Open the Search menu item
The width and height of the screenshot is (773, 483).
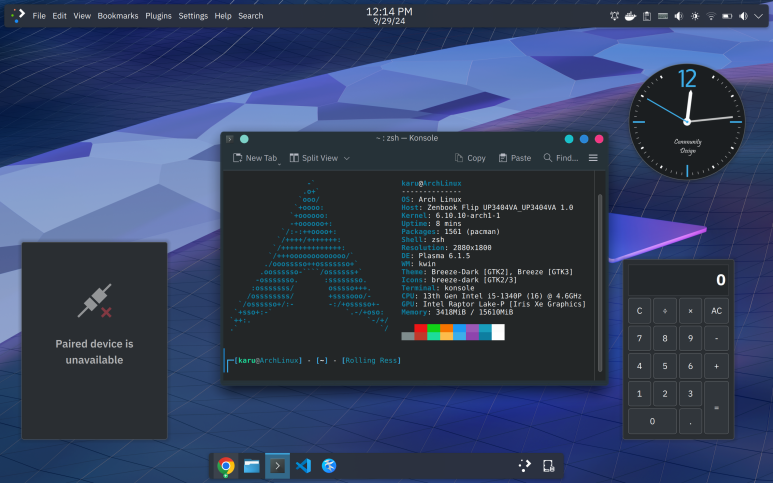[x=251, y=16]
